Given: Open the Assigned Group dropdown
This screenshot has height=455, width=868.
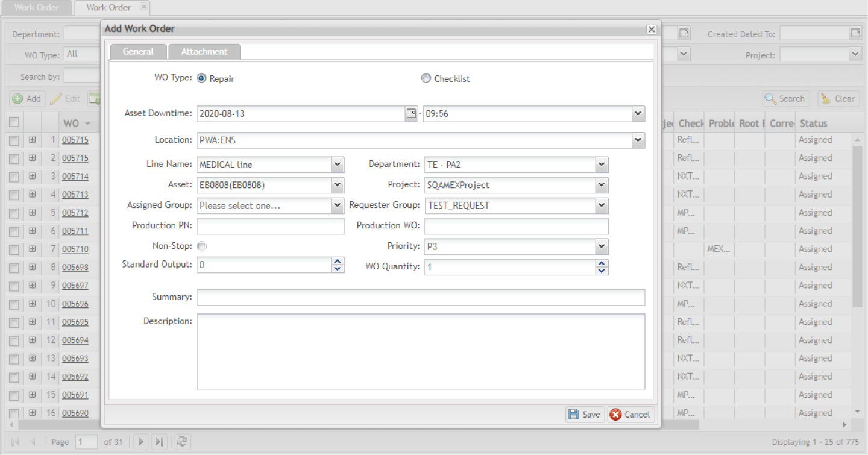Looking at the screenshot, I should [x=338, y=206].
